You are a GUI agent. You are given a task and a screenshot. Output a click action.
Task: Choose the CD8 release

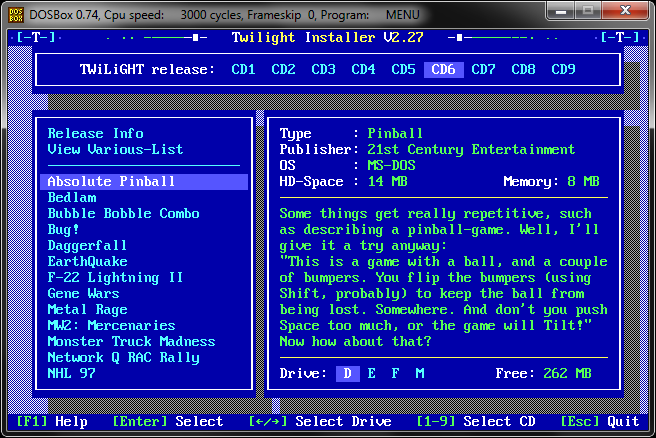[523, 69]
